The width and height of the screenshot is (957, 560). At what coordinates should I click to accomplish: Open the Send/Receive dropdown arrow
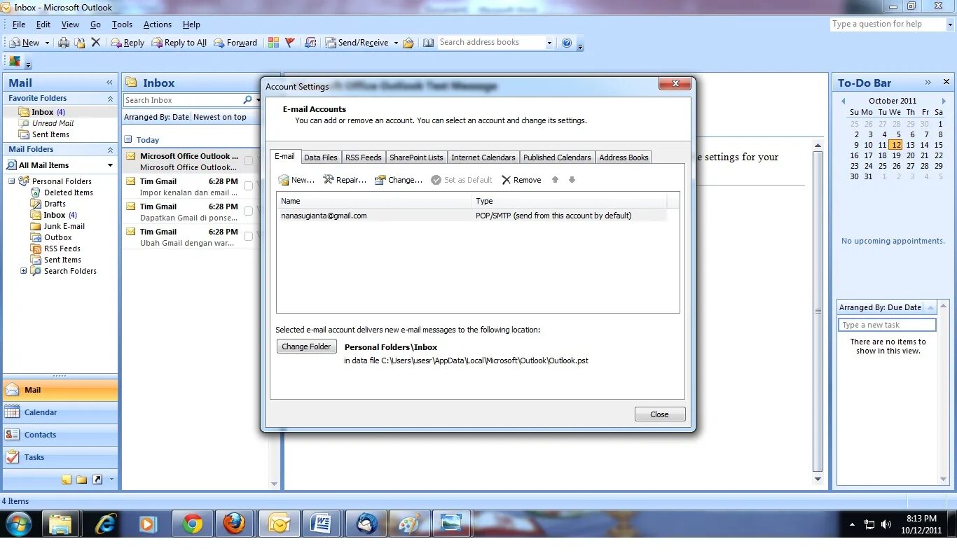[395, 43]
